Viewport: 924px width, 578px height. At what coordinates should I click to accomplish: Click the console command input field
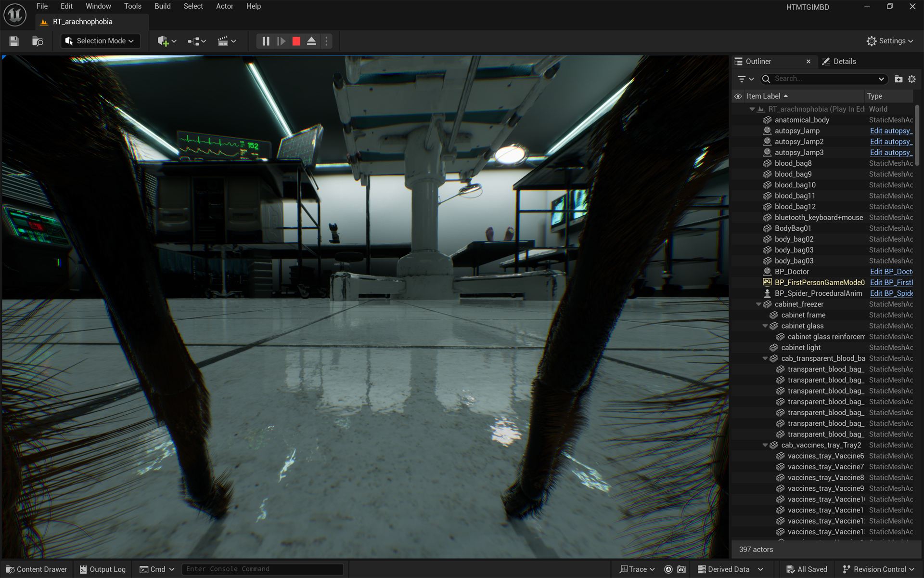point(262,569)
